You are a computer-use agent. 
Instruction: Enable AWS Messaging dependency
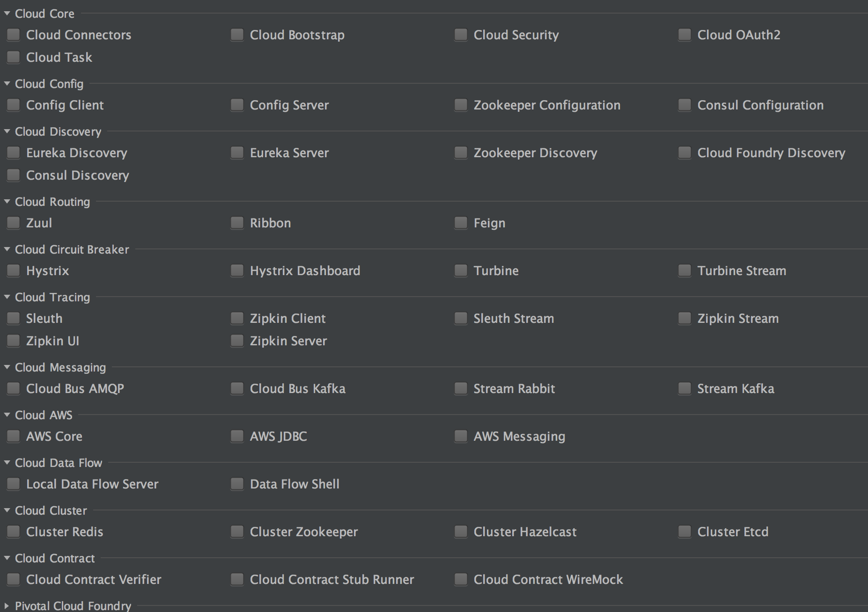(x=461, y=436)
